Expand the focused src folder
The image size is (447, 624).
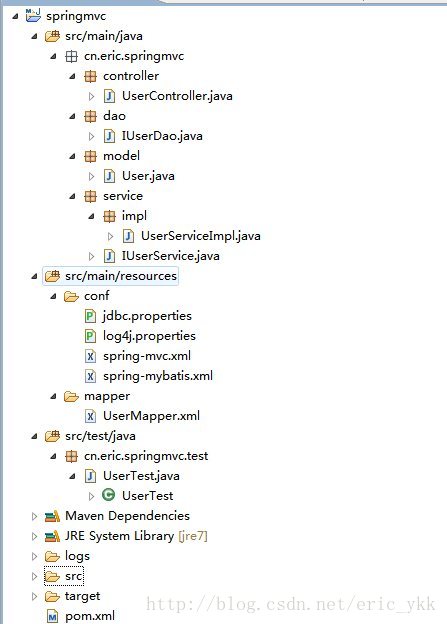point(34,576)
